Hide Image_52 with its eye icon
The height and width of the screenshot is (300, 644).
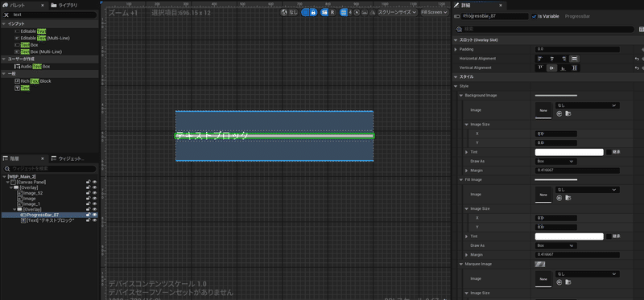coord(94,193)
